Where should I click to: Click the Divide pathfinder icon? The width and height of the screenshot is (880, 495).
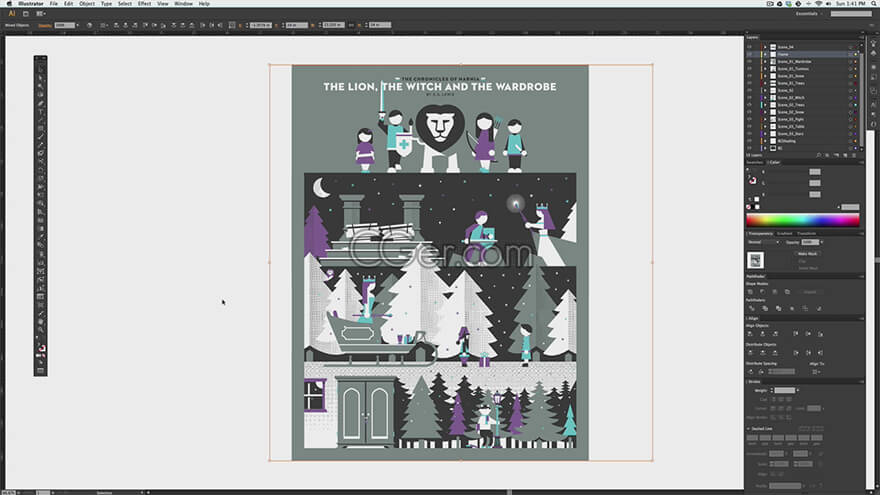pos(751,308)
